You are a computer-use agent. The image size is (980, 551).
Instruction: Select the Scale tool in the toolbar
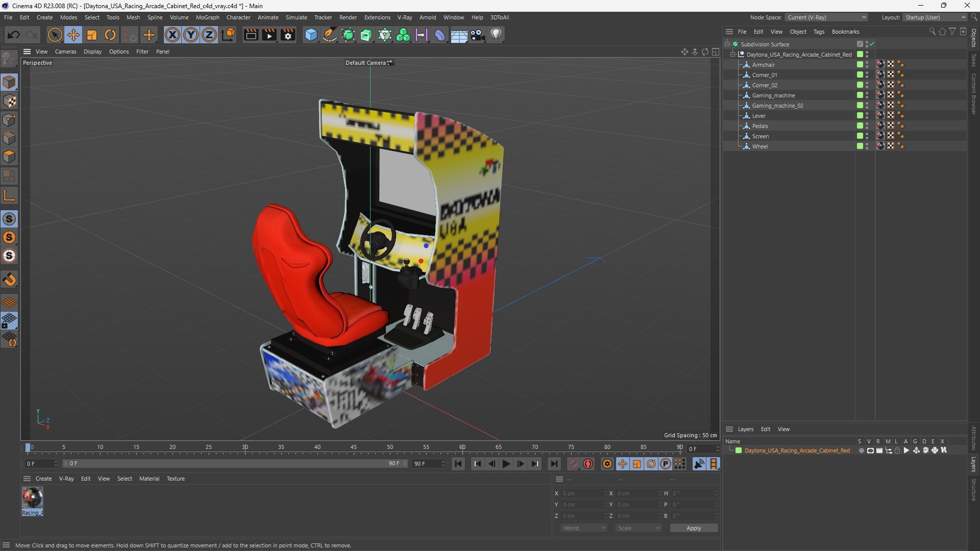pyautogui.click(x=92, y=35)
